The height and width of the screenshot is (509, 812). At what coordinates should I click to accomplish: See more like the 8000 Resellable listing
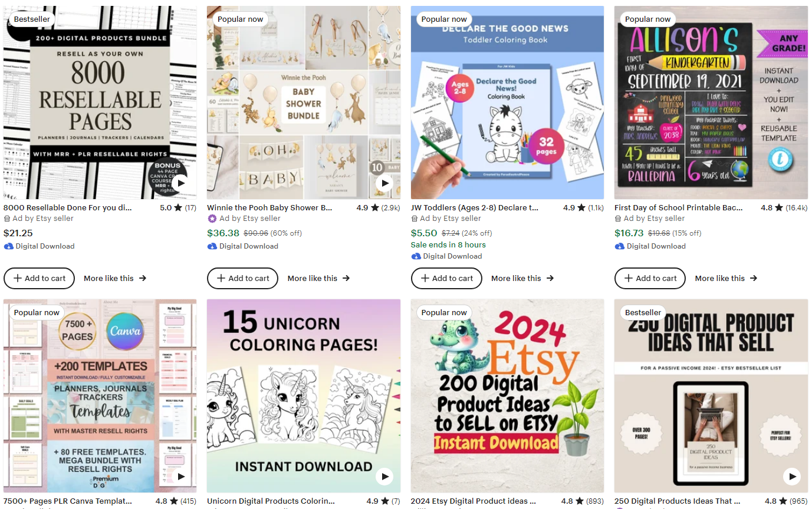(x=115, y=278)
